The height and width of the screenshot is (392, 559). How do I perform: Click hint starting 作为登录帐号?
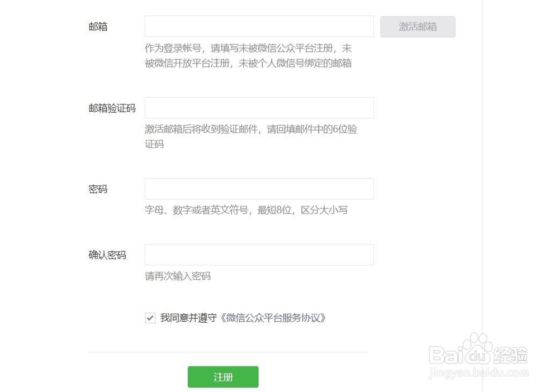tap(248, 55)
